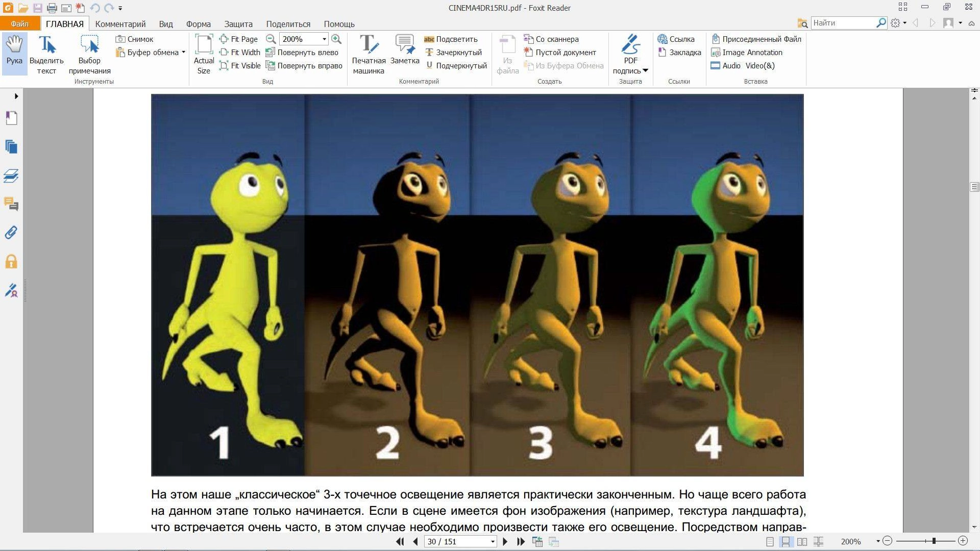Viewport: 980px width, 551px height.
Task: Select Печатная машинка typewriter tool
Action: (x=369, y=55)
